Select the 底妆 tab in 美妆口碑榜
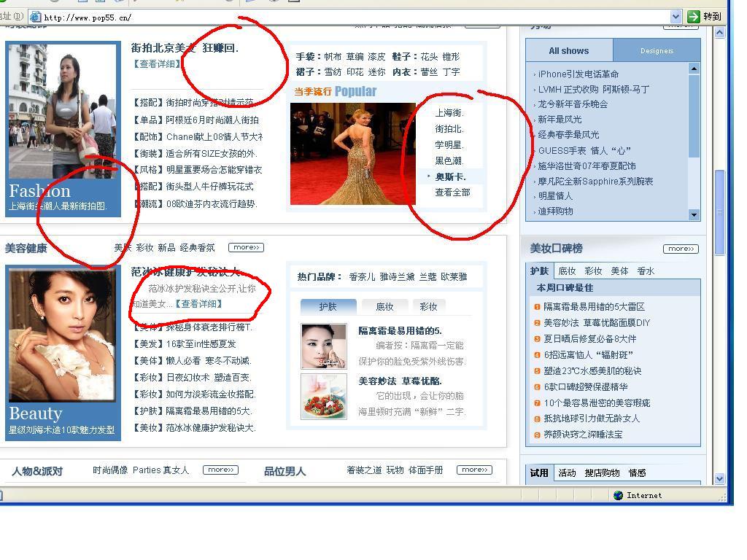 [567, 271]
